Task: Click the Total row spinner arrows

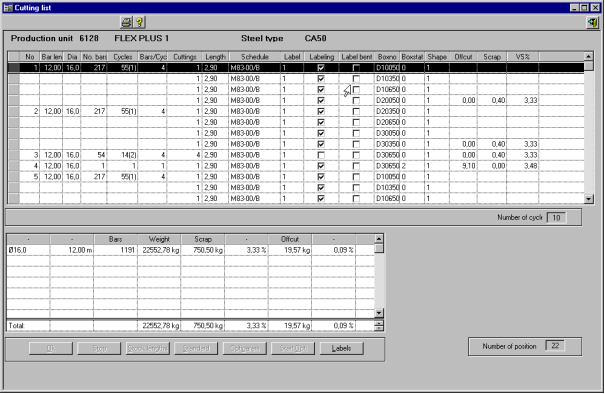Action: pos(379,326)
